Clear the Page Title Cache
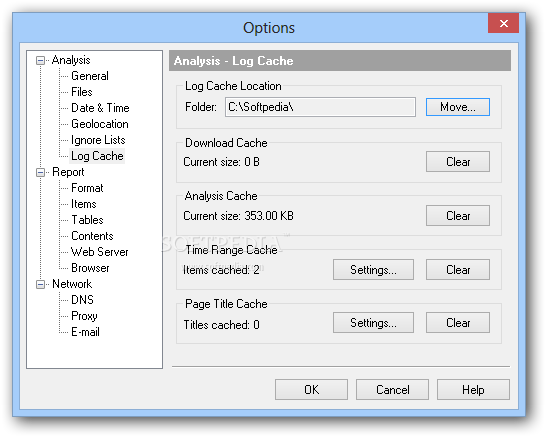The height and width of the screenshot is (437, 546). (458, 323)
